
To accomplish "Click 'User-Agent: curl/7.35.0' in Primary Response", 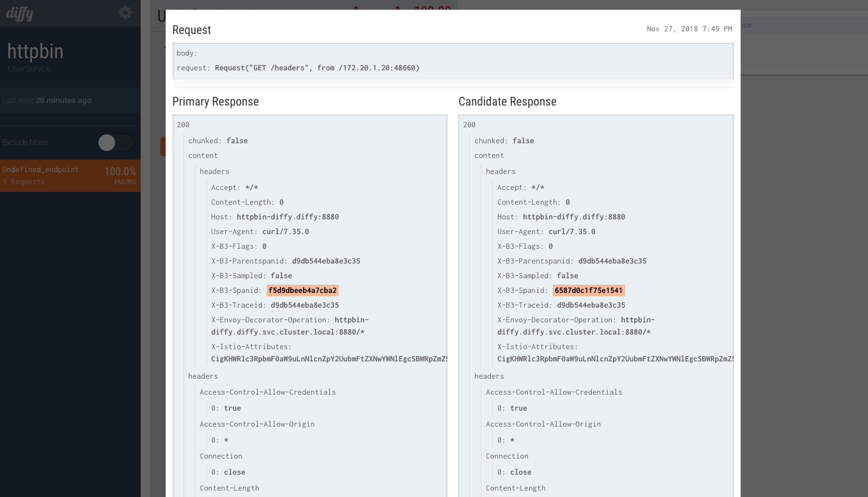I will [260, 232].
